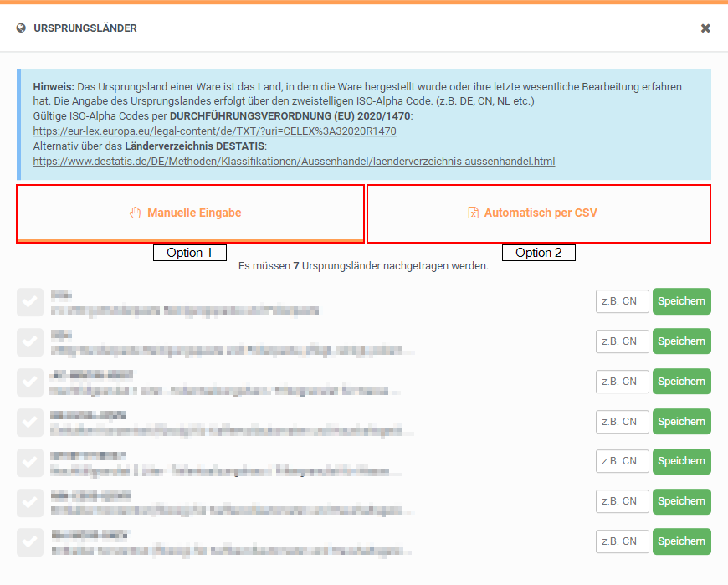Focus the country code field in seventh row
Viewport: 728px width, 585px height.
(x=622, y=541)
